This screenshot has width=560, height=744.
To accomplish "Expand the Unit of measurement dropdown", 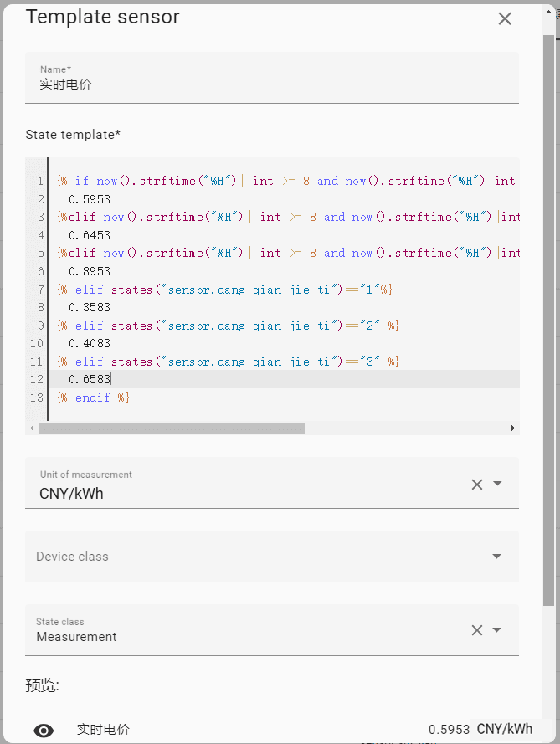I will (497, 484).
